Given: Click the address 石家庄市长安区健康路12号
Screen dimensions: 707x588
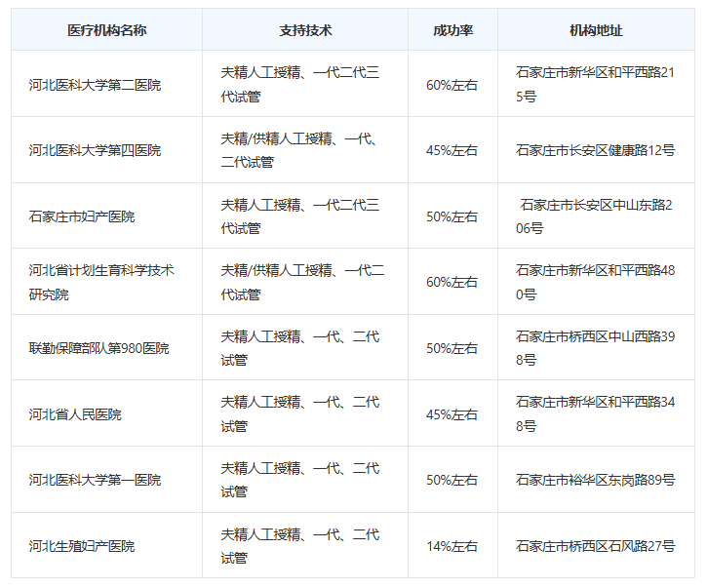Looking at the screenshot, I should tap(595, 150).
